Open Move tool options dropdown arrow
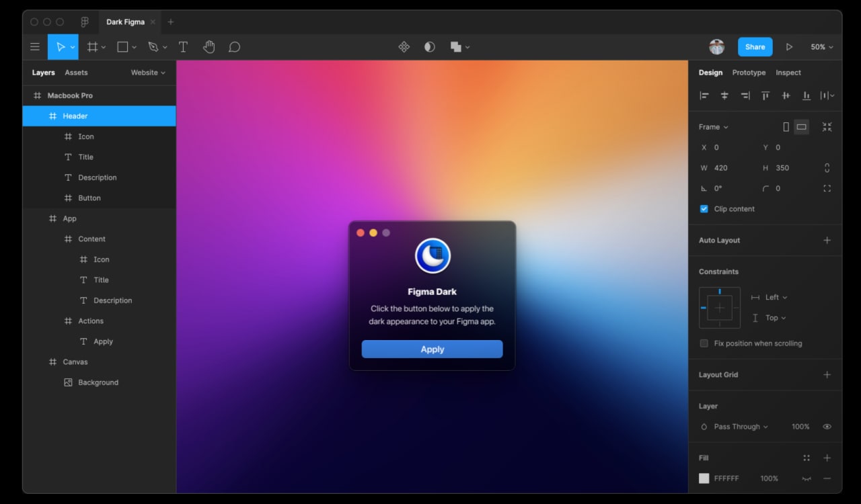The width and height of the screenshot is (861, 504). pyautogui.click(x=73, y=48)
